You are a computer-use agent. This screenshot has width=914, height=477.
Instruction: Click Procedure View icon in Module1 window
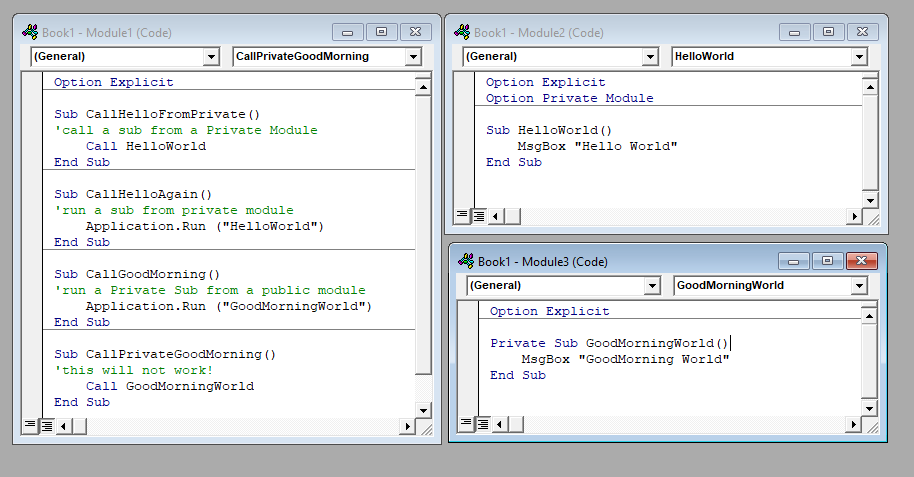[x=30, y=426]
